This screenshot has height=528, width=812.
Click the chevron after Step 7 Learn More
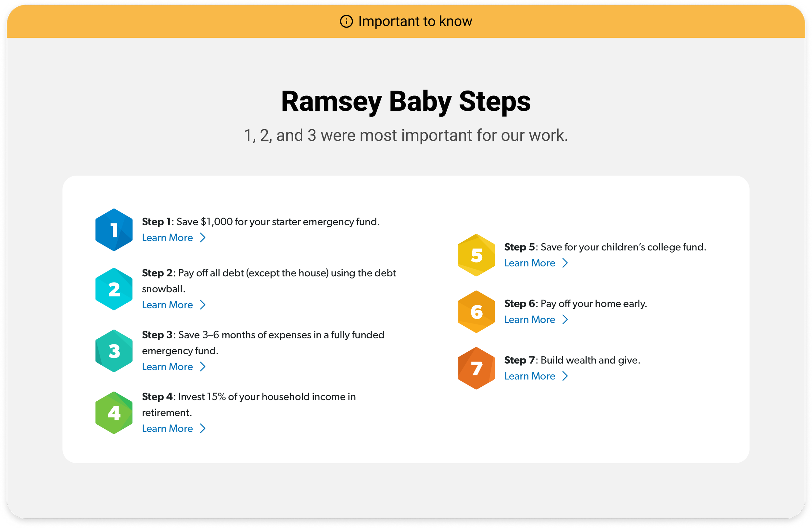565,376
